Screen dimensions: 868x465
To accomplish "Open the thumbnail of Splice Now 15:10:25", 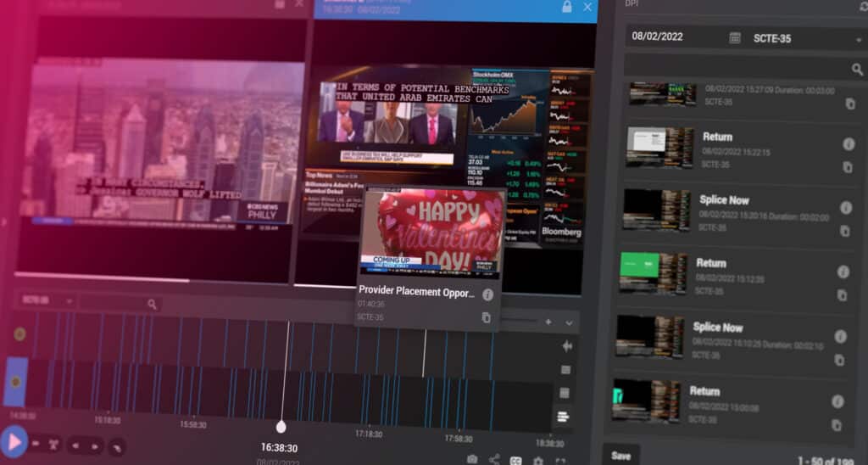I will tap(650, 336).
